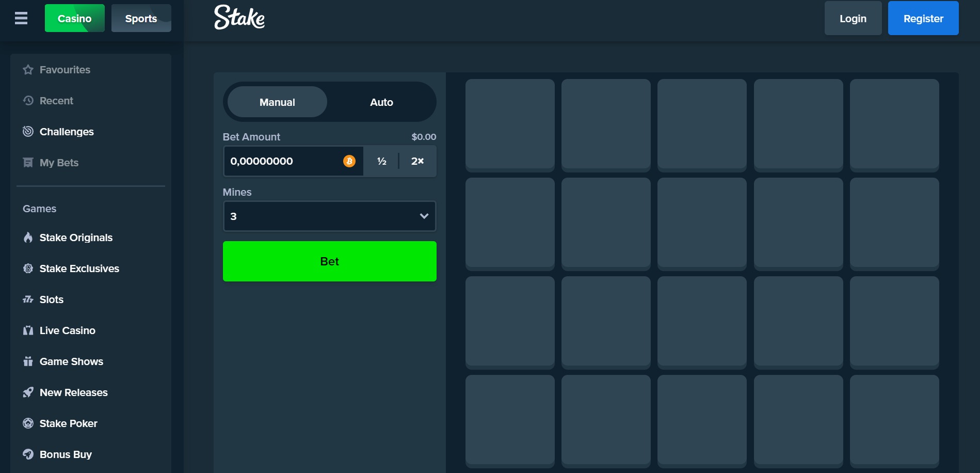Double the bet with the 2× button
Viewport: 980px width, 473px height.
point(417,161)
